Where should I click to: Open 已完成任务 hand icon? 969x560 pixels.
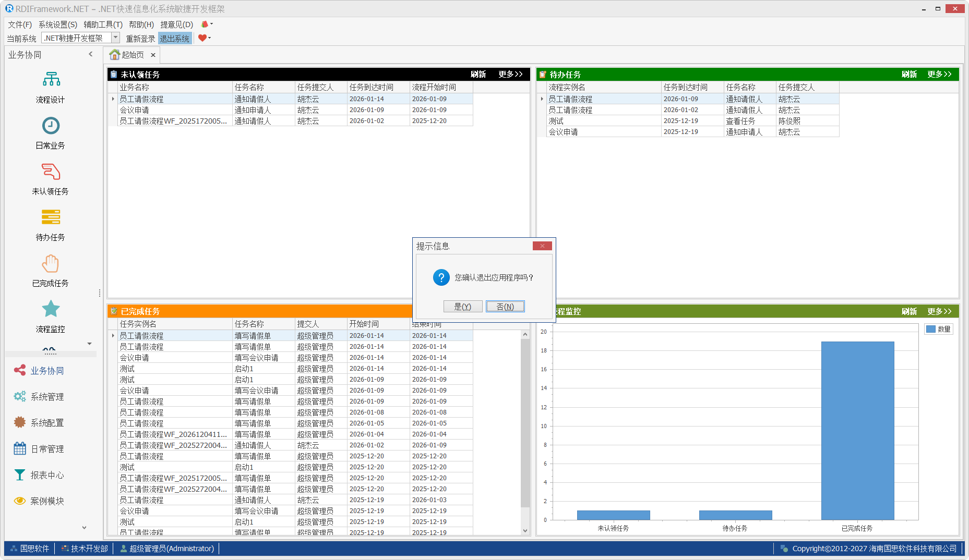[51, 263]
